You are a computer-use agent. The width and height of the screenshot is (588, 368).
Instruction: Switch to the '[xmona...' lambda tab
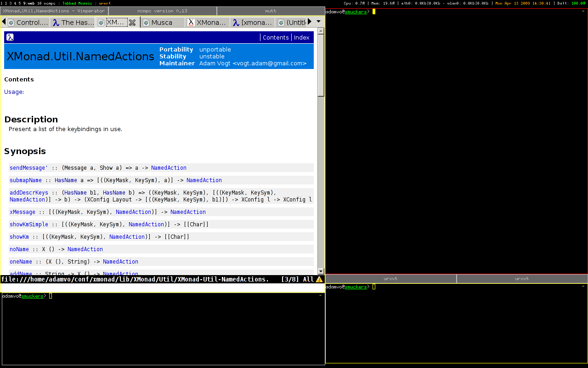click(252, 23)
